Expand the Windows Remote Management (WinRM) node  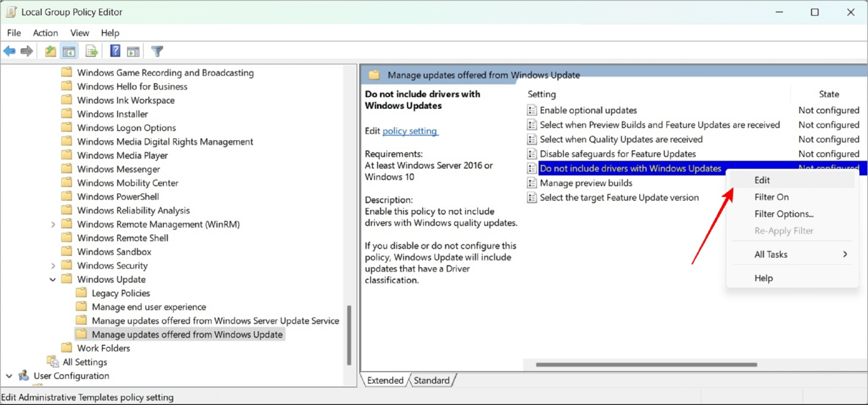53,224
